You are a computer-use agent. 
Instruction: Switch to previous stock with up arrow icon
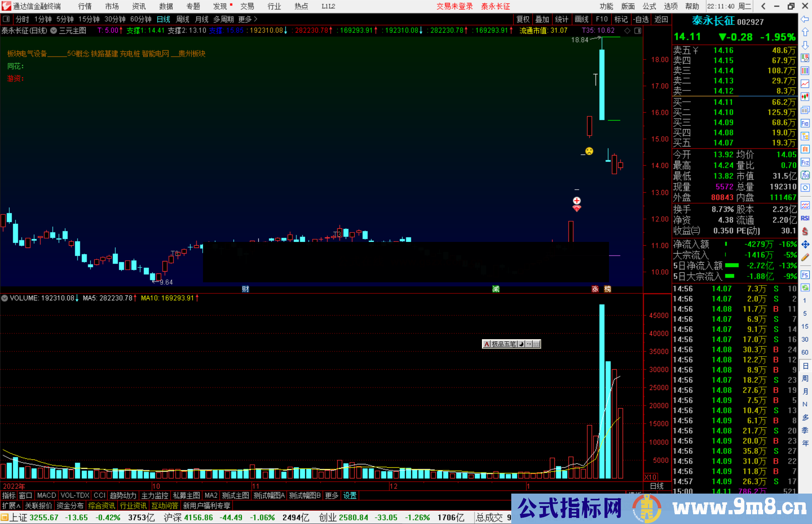pyautogui.click(x=805, y=32)
